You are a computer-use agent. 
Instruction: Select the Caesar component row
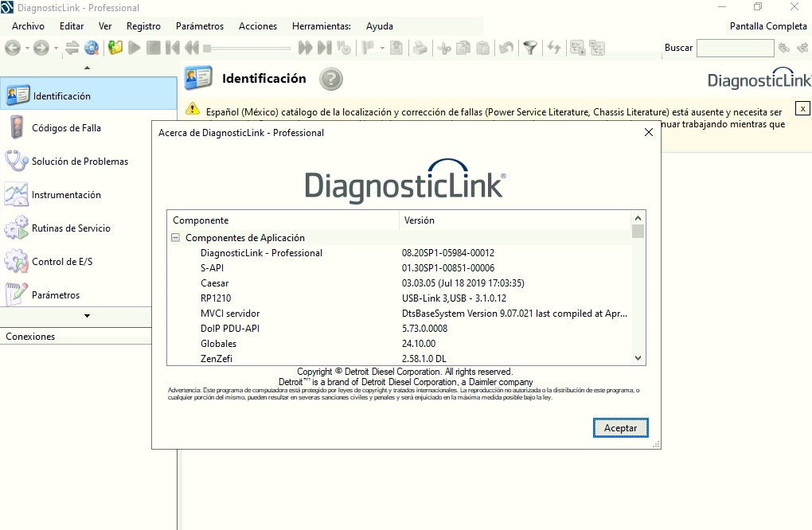click(x=400, y=283)
